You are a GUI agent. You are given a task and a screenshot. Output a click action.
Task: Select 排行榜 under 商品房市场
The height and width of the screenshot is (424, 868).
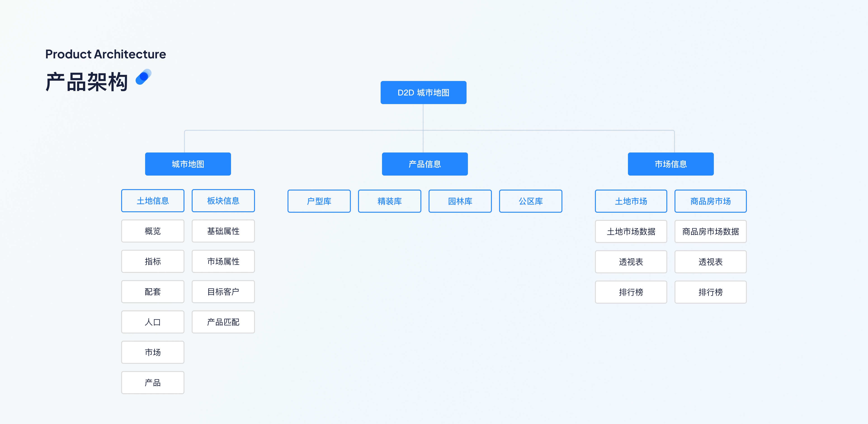click(x=710, y=292)
